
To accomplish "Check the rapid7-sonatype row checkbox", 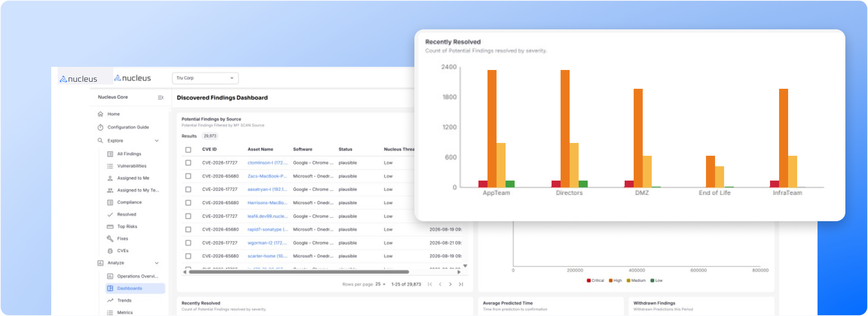I will coord(188,229).
